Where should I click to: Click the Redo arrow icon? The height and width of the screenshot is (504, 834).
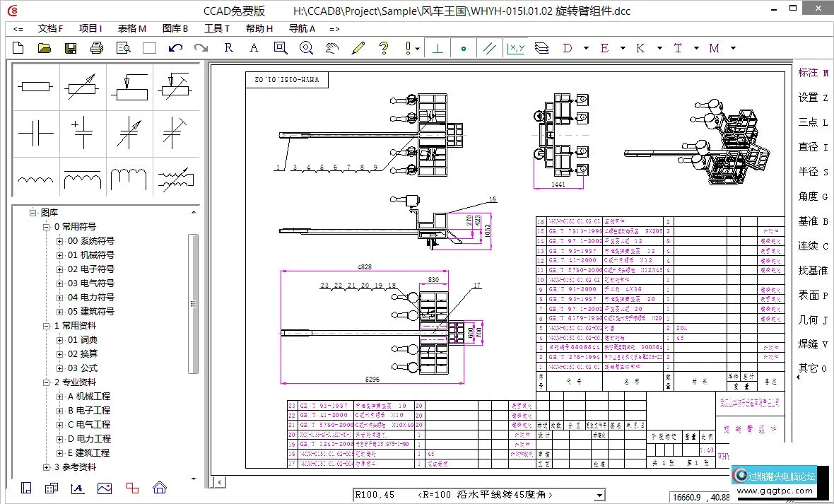coord(201,47)
